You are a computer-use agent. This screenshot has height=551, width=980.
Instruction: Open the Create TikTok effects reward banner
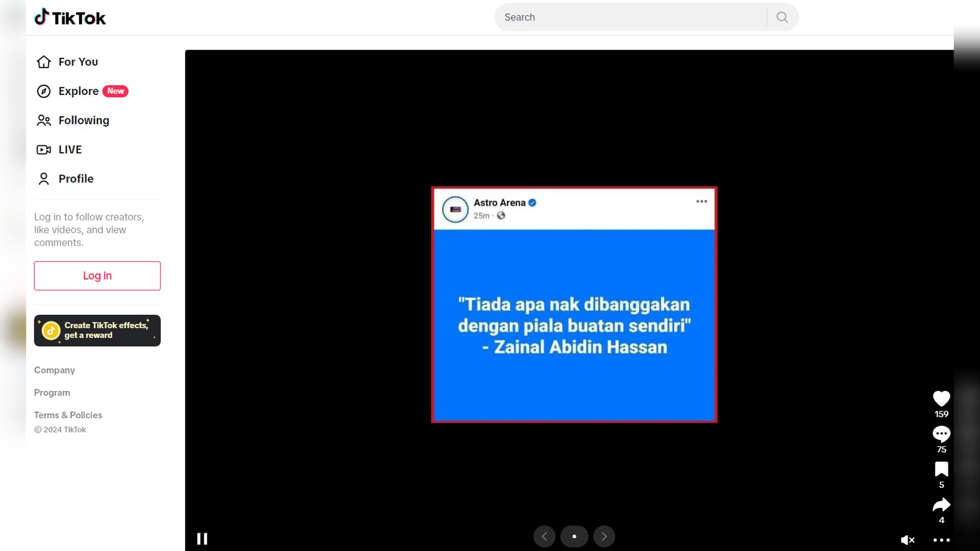click(97, 330)
